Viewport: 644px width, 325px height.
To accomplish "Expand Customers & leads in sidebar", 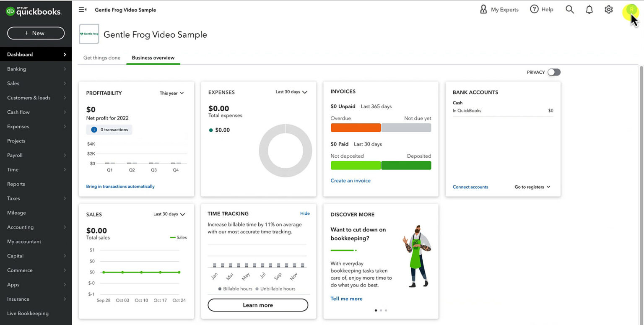I will [36, 98].
